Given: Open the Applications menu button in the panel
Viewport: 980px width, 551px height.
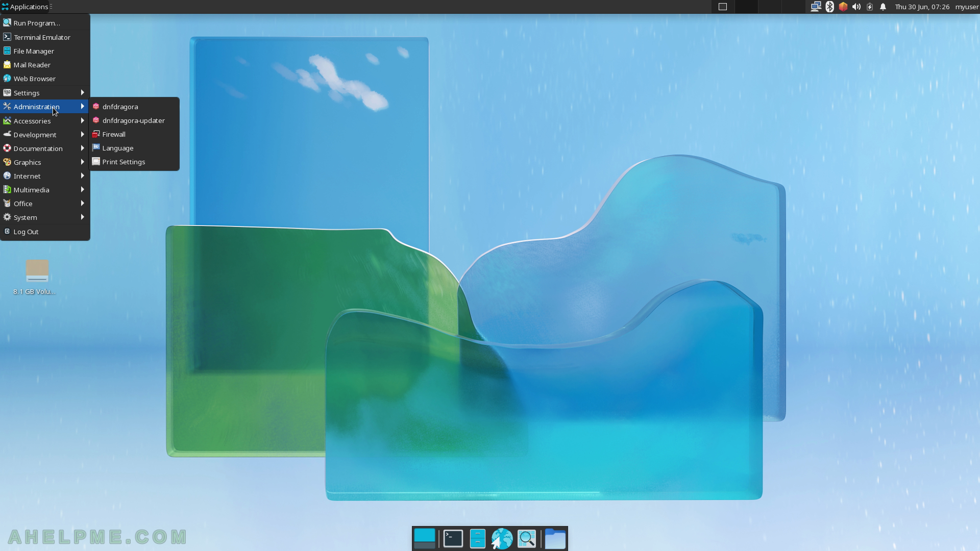Looking at the screenshot, I should click(24, 7).
